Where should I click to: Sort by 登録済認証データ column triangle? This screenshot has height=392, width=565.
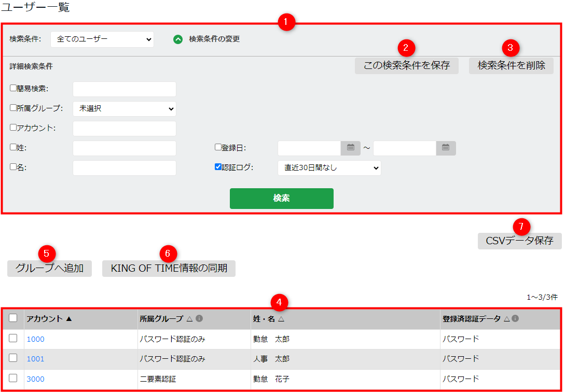click(x=506, y=319)
